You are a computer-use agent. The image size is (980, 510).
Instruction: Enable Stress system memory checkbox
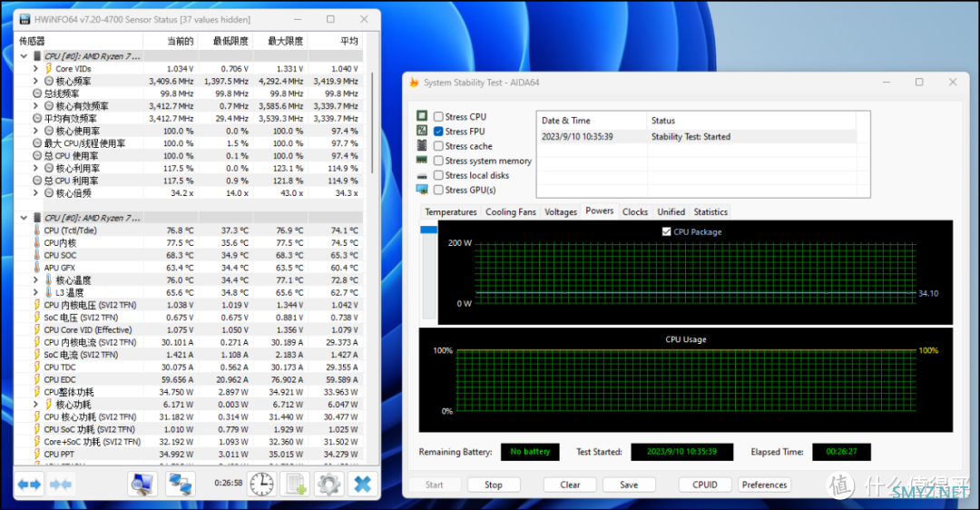pyautogui.click(x=439, y=161)
